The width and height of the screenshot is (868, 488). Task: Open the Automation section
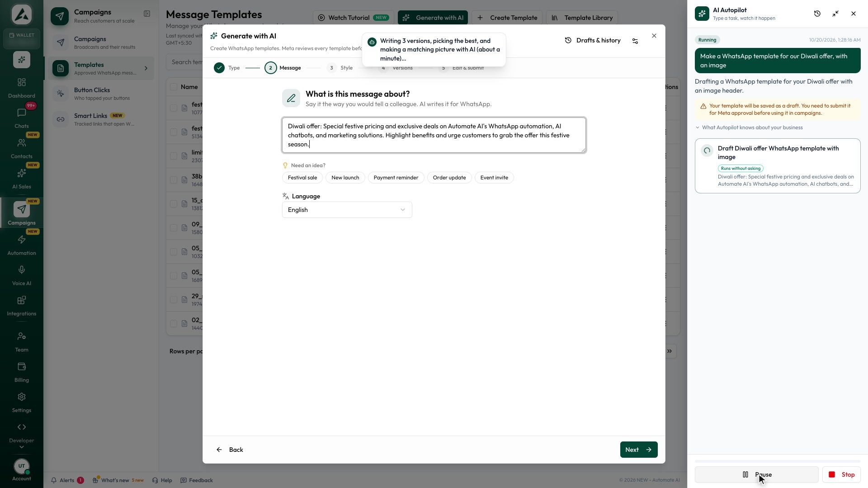pyautogui.click(x=21, y=245)
